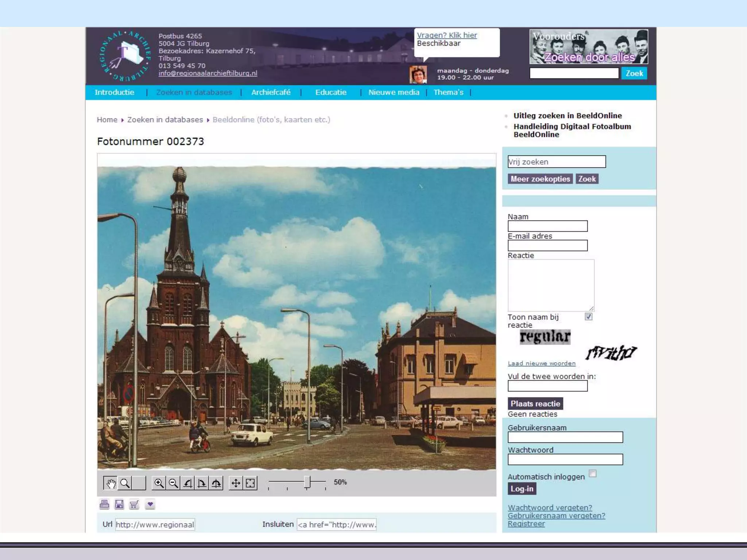This screenshot has width=747, height=560.
Task: Click the 'Plaats reactie' button
Action: 535,404
